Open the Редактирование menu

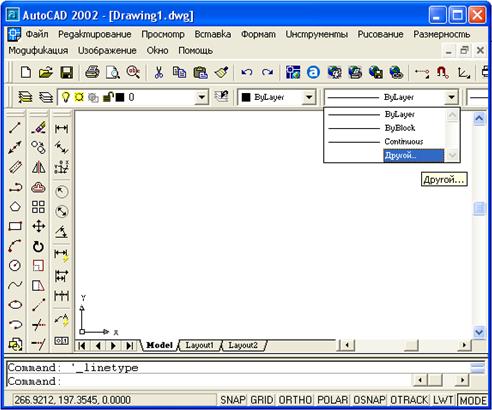95,34
